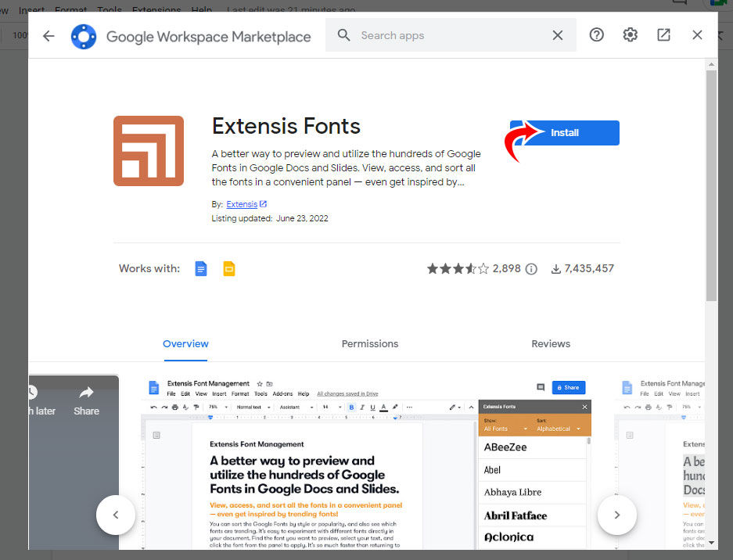Open the Format menu in Google Docs
Viewport: 733px width, 560px height.
click(70, 9)
